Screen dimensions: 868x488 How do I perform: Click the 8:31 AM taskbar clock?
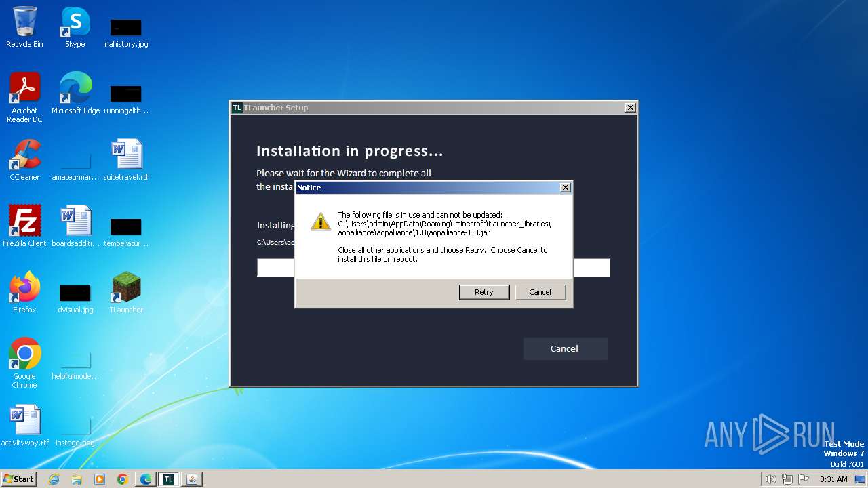(x=833, y=479)
